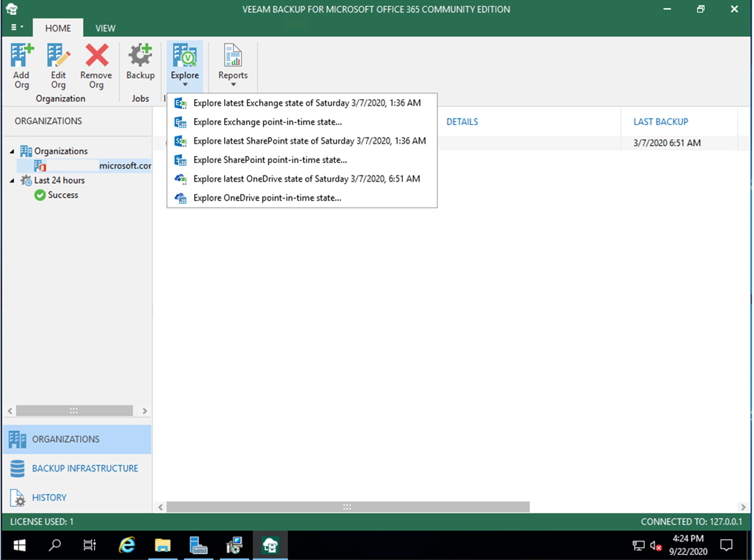
Task: Click the Remove Org red X icon
Action: click(x=96, y=55)
